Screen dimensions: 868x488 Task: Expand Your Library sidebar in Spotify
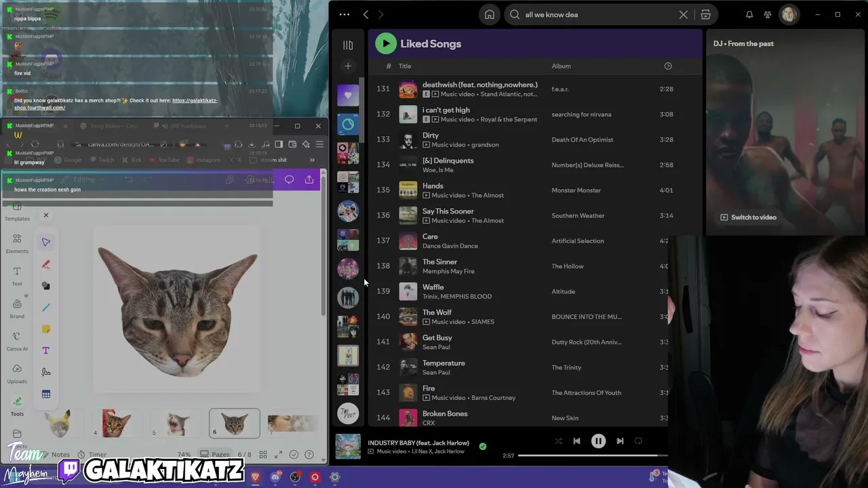348,45
